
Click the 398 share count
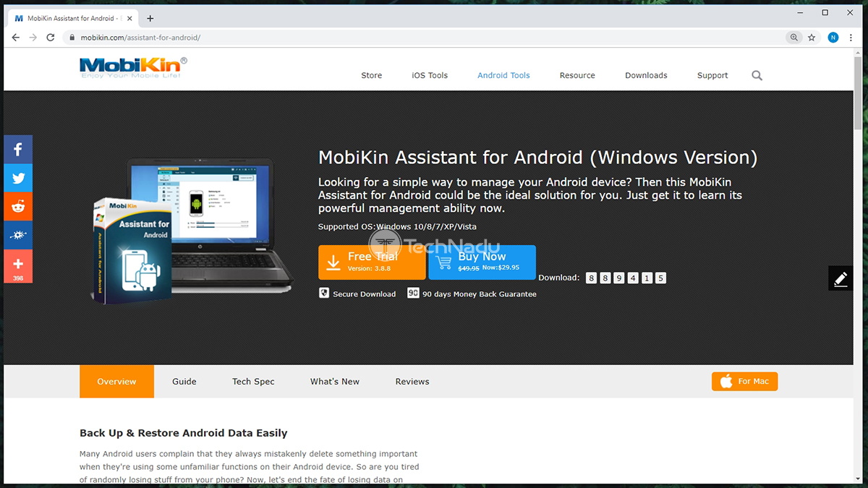pyautogui.click(x=18, y=278)
